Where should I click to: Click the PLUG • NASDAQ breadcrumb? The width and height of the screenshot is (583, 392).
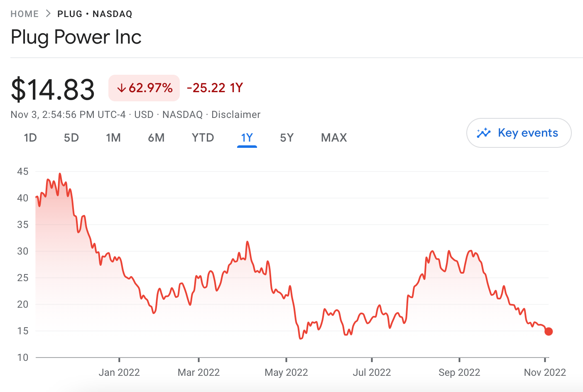95,14
